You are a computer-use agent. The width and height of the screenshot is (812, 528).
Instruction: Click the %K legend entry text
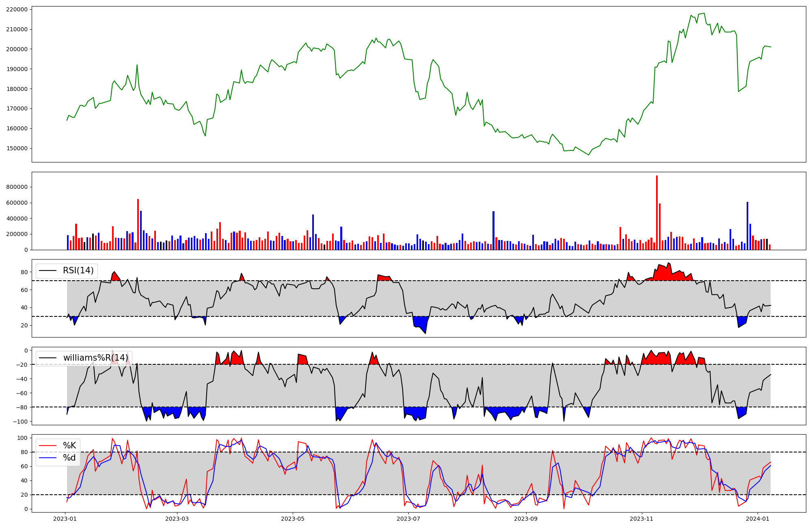point(69,446)
